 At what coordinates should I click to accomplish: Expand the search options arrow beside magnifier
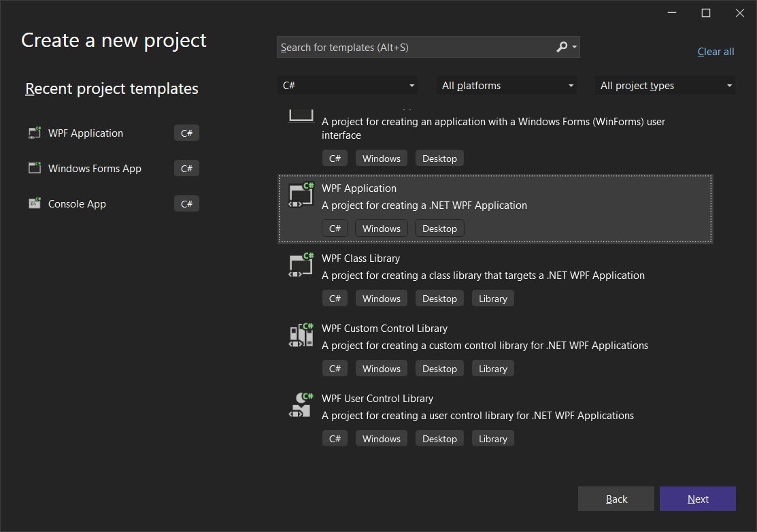tap(575, 47)
